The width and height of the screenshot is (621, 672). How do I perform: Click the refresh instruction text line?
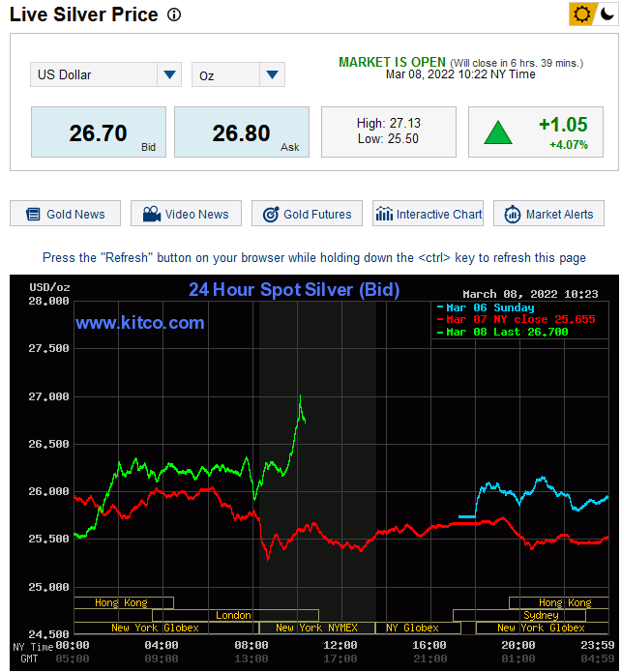click(314, 258)
